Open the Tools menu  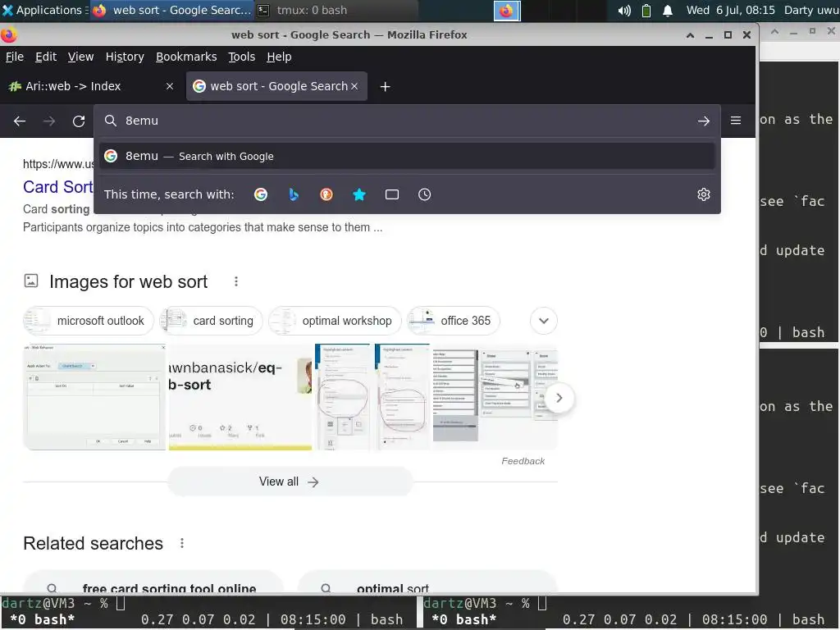[x=242, y=57]
